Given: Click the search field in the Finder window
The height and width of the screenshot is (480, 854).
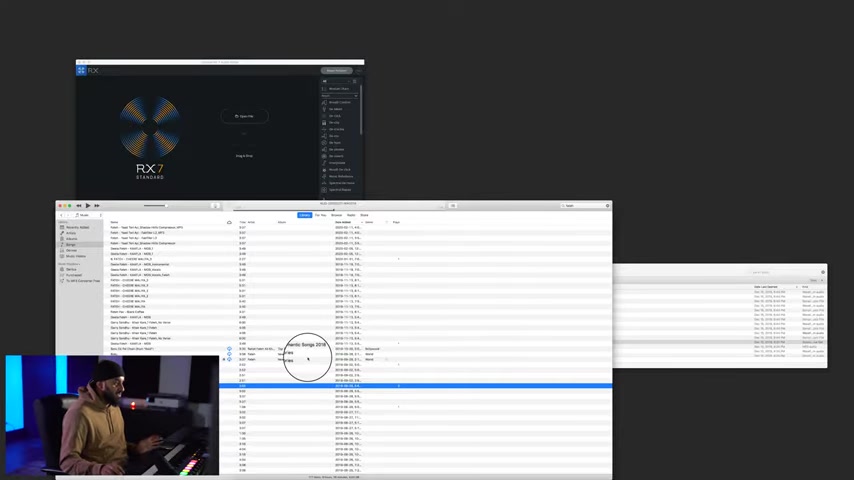Looking at the screenshot, I should [x=782, y=272].
